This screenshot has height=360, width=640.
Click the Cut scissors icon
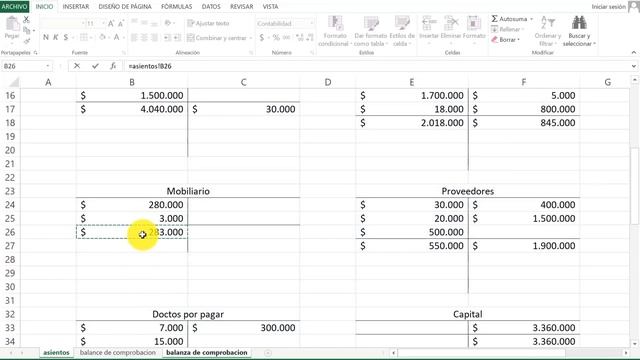coord(26,19)
